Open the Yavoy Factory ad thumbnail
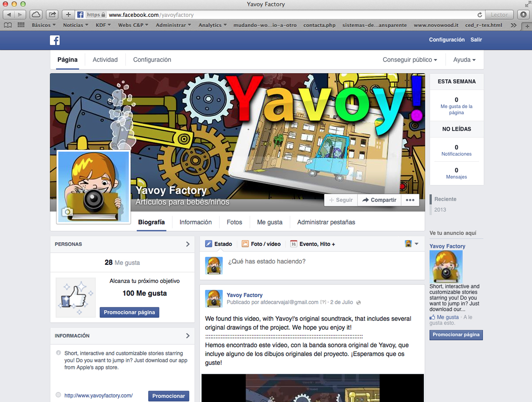 click(446, 267)
